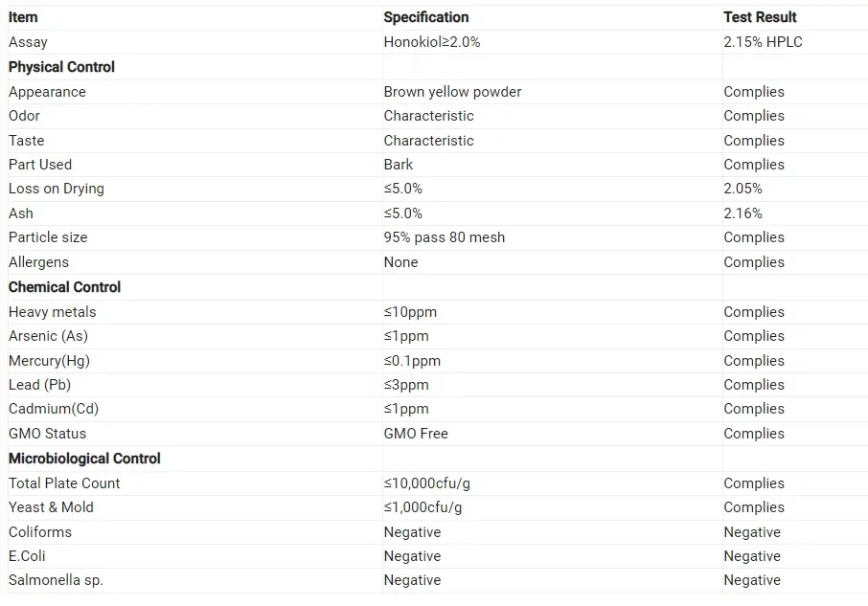
Task: Click the "Item" column header
Action: pos(23,17)
